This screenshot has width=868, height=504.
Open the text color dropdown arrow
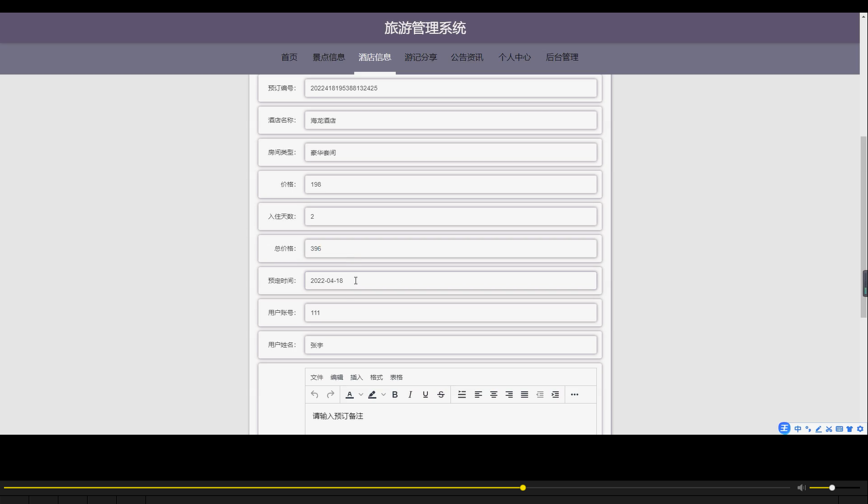coord(361,395)
